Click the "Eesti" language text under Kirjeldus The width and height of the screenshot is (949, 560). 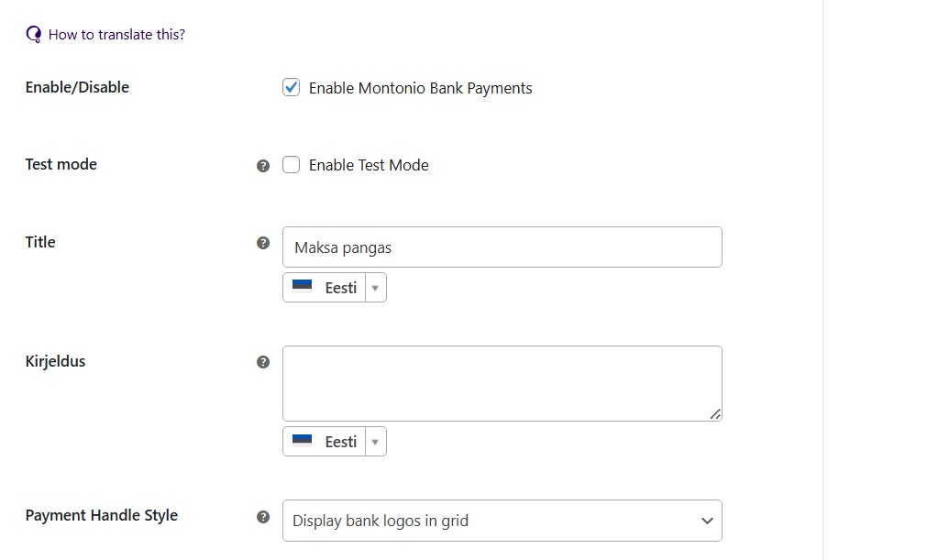(x=341, y=442)
